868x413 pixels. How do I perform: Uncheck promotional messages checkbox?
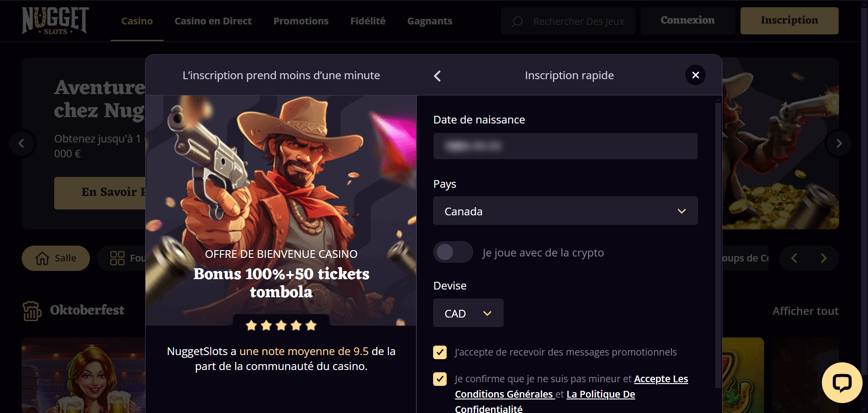click(x=440, y=352)
